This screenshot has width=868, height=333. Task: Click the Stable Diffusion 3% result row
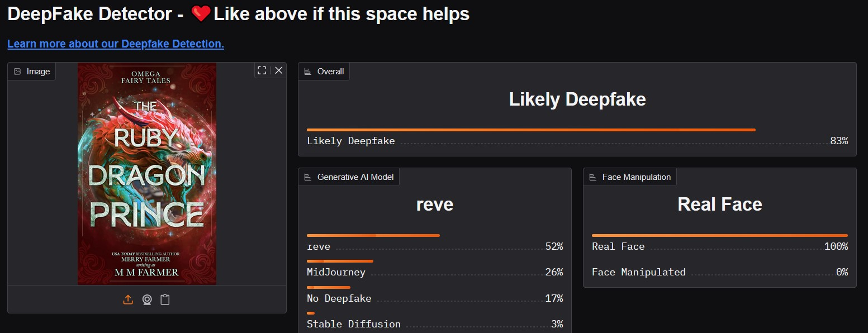434,324
